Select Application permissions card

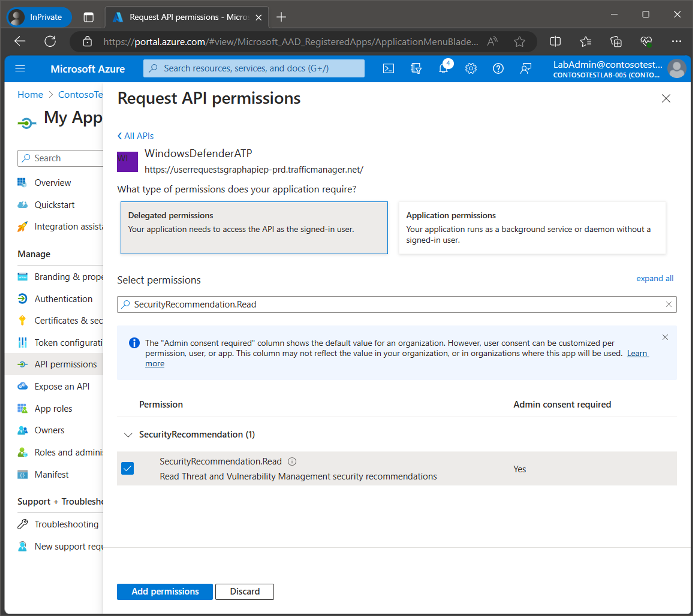[532, 228]
